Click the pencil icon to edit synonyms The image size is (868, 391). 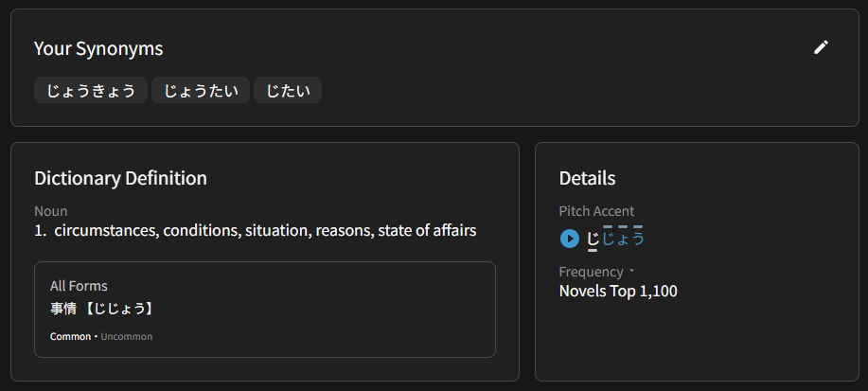[x=821, y=47]
